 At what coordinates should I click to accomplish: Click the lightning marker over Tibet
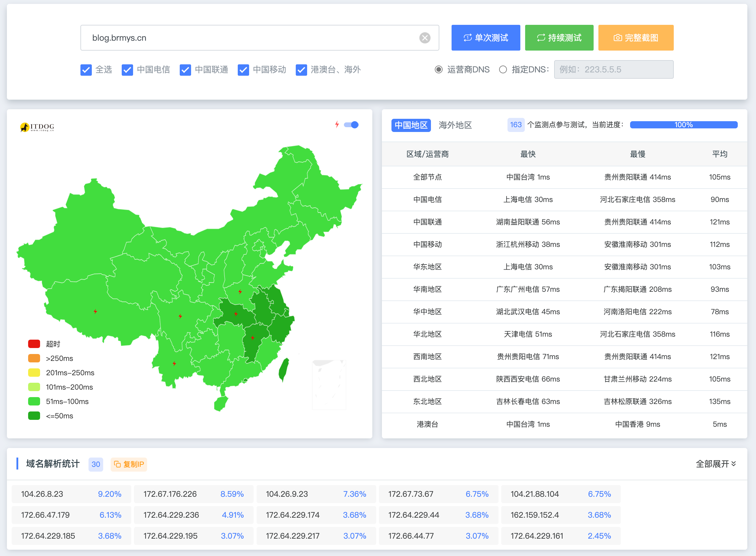(95, 311)
